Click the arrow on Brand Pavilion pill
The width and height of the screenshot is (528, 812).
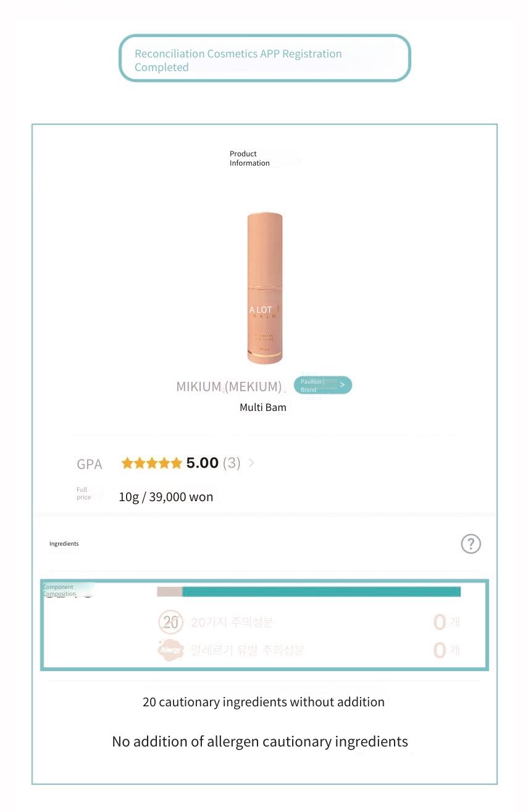pyautogui.click(x=342, y=385)
